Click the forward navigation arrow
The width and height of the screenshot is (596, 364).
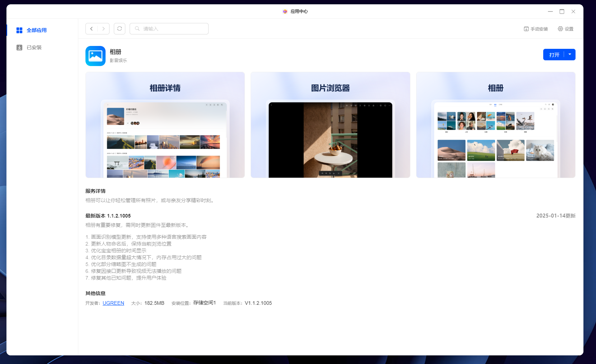point(103,29)
